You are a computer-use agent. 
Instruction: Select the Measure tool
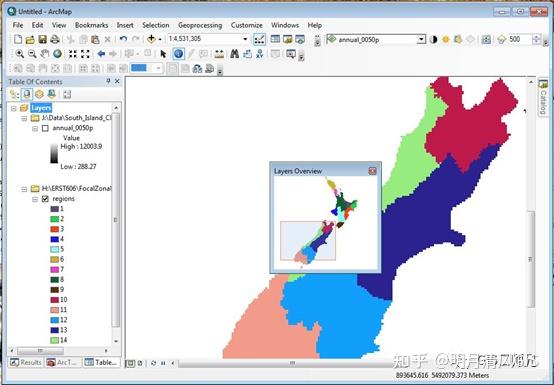coord(219,54)
